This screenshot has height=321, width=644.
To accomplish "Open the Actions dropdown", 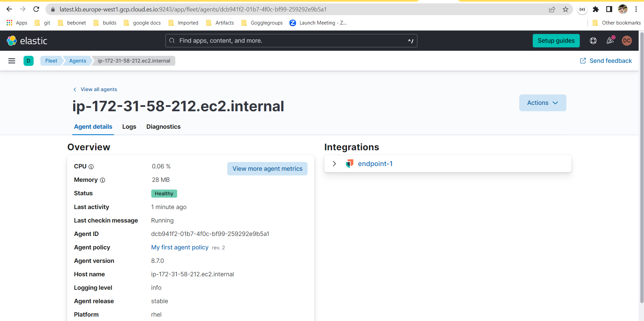I will [x=542, y=103].
